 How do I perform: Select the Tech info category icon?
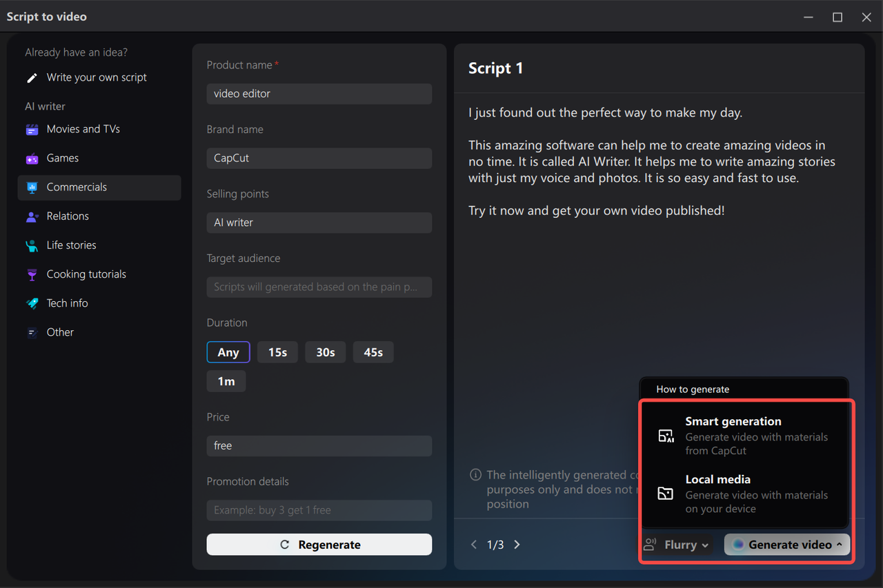pos(32,303)
